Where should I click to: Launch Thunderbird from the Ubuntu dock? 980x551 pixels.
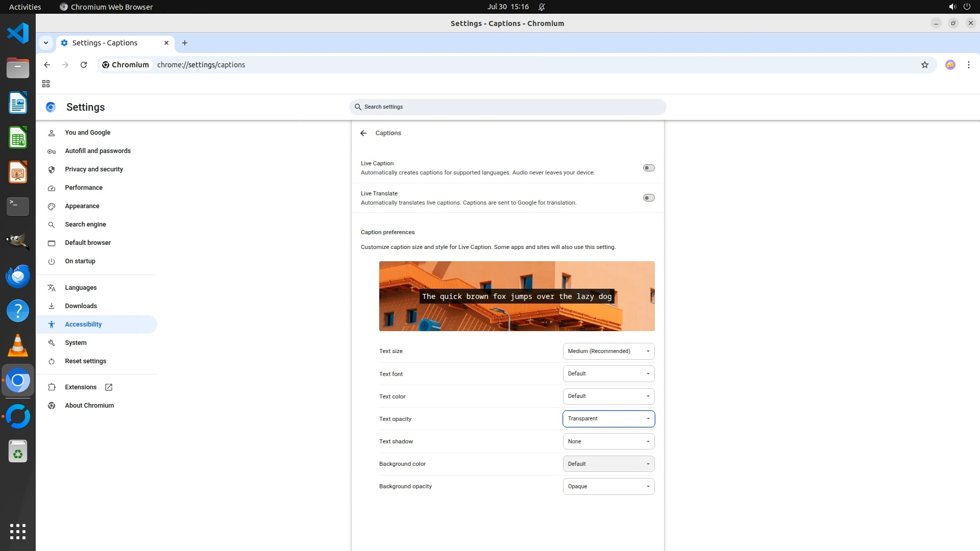click(x=18, y=277)
